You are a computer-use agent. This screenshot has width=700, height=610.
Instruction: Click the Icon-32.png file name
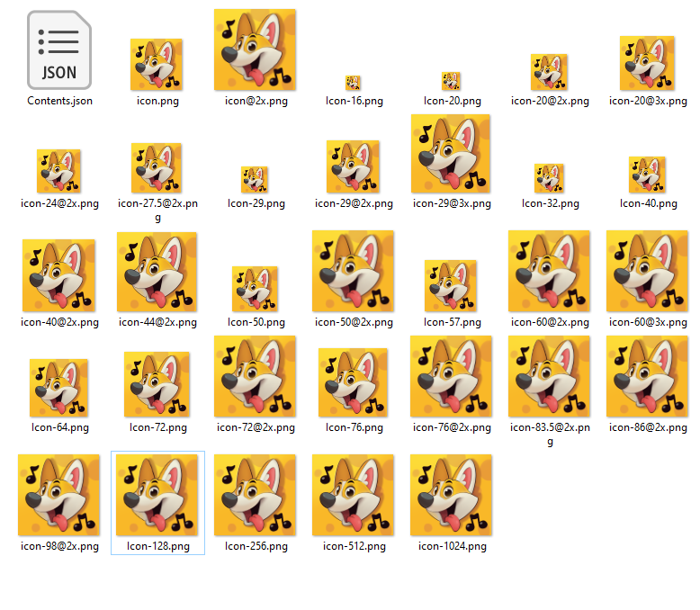tap(551, 203)
